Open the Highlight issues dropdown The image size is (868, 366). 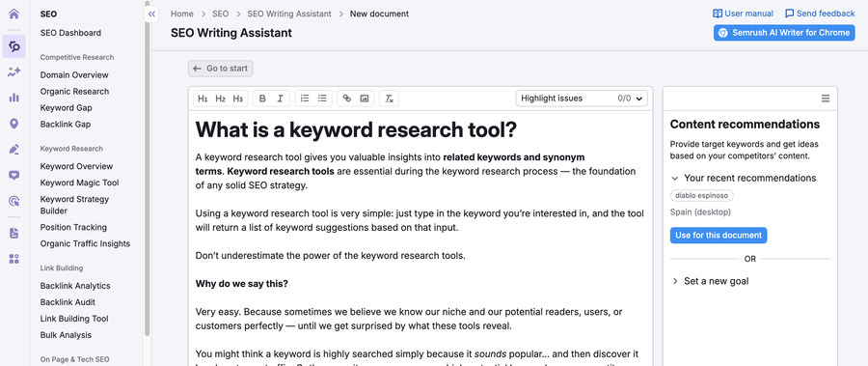tap(582, 99)
